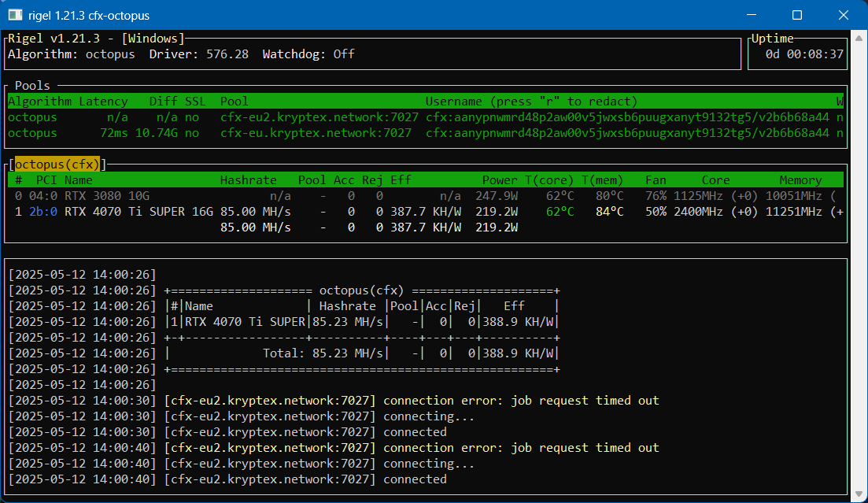Viewport: 868px width, 503px height.
Task: Click the "247.9W" power value
Action: tap(497, 196)
